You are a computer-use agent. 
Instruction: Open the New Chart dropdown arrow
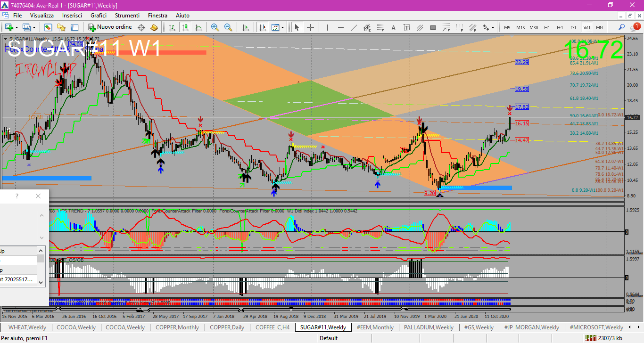(x=17, y=27)
